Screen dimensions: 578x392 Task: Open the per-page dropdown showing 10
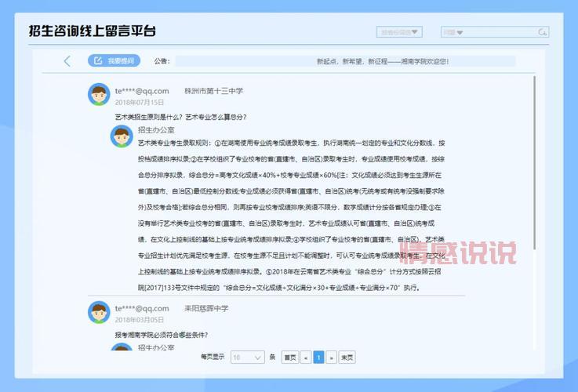coord(247,357)
